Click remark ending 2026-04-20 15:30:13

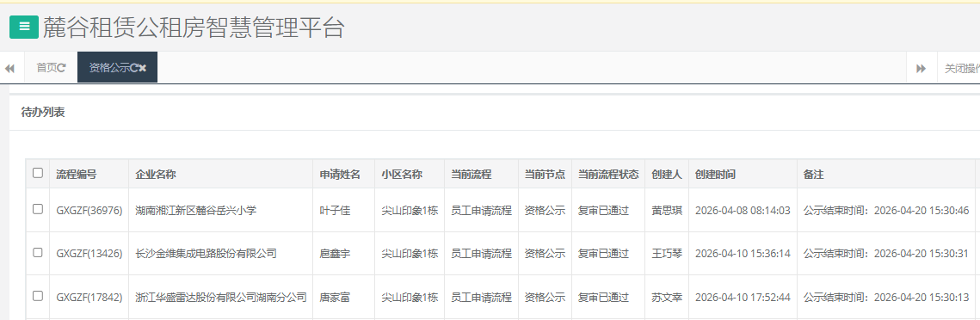click(x=886, y=297)
